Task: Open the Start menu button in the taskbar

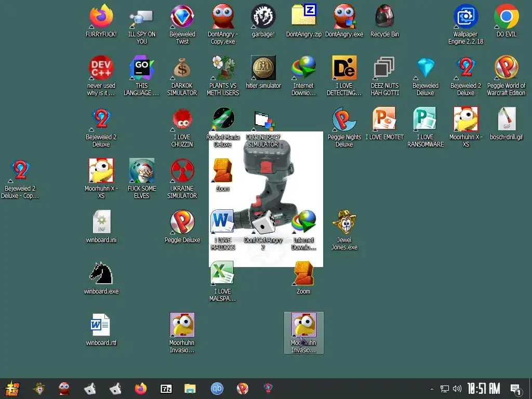Action: 11,389
